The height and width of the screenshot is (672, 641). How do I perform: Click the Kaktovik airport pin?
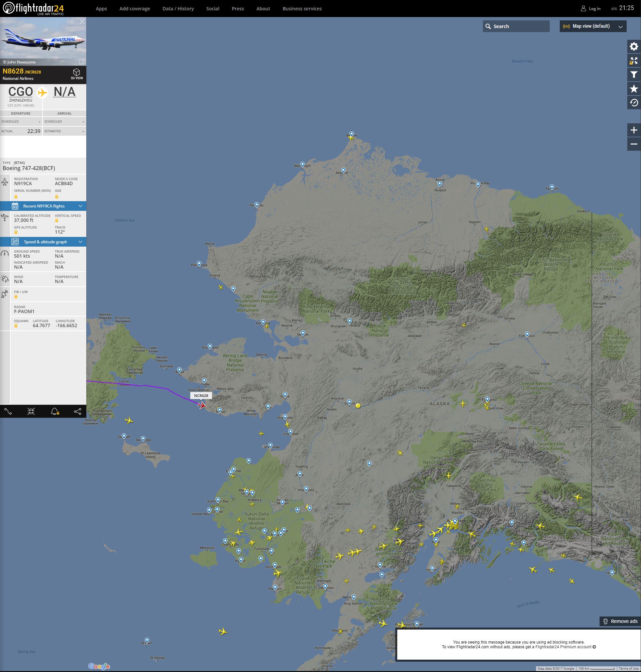click(552, 187)
